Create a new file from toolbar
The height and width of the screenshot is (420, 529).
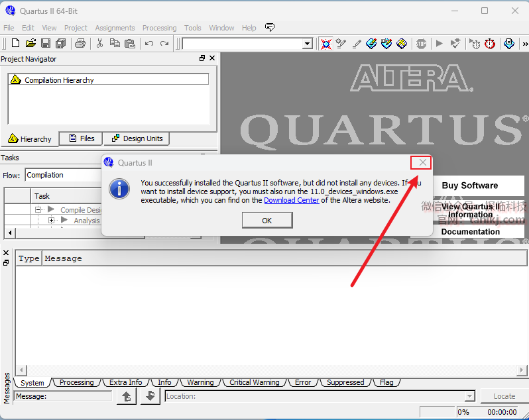point(15,44)
